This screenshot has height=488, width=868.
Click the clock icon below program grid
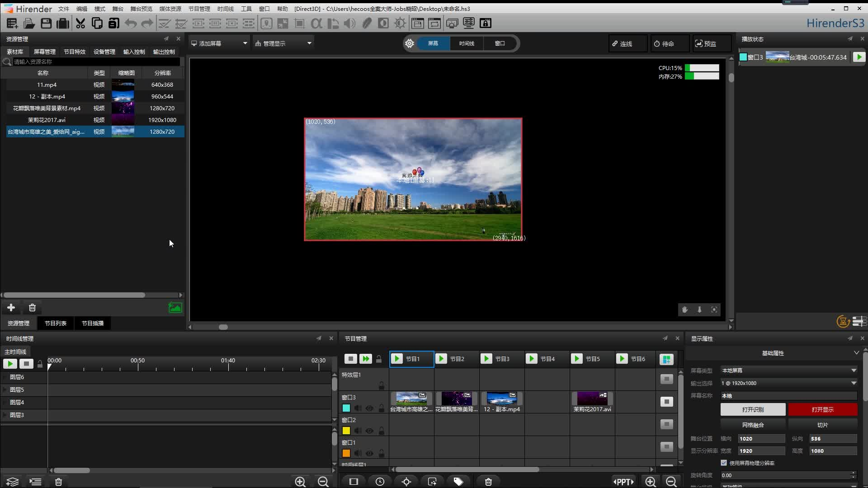point(380,482)
